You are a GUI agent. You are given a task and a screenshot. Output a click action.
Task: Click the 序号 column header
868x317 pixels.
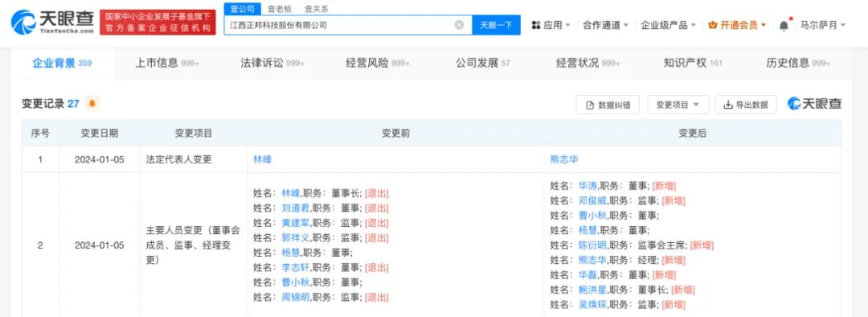[x=40, y=133]
